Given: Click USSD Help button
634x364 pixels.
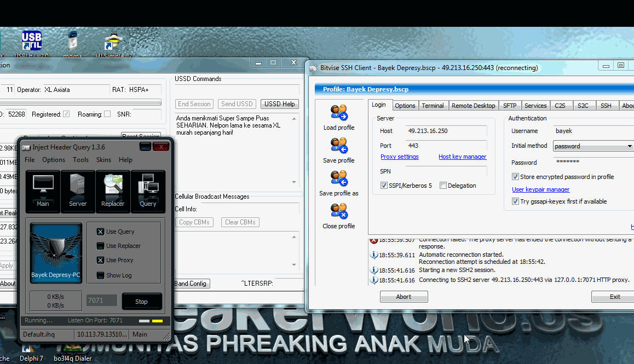Looking at the screenshot, I should coord(280,104).
